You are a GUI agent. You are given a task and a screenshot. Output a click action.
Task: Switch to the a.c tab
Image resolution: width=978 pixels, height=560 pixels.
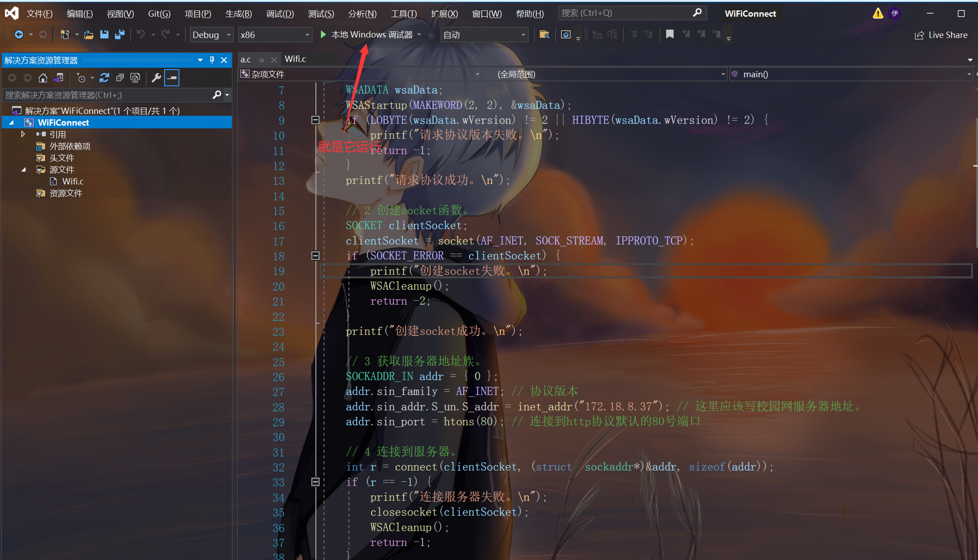245,60
